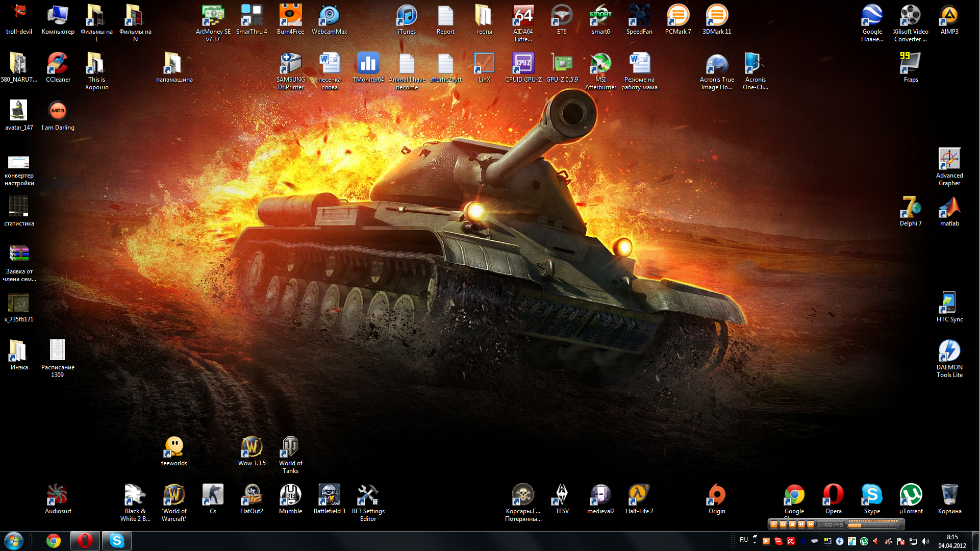The height and width of the screenshot is (551, 980).
Task: Open the WebcamMax shortcut
Action: point(329,20)
